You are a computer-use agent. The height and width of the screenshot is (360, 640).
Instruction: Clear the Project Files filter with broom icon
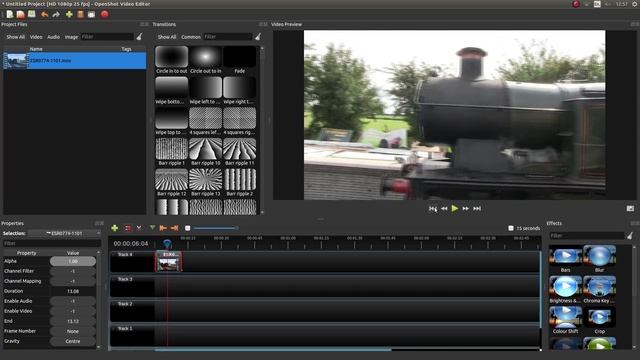click(x=139, y=37)
